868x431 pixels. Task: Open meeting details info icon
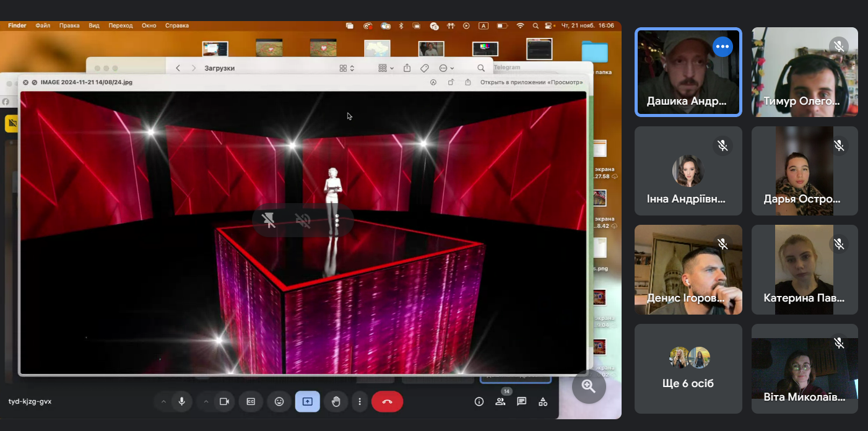[x=479, y=401]
